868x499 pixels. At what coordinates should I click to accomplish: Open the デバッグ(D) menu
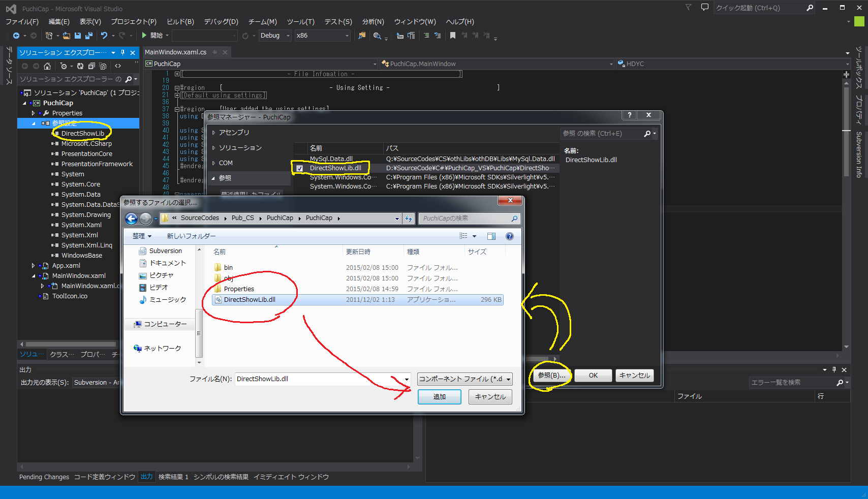[221, 22]
